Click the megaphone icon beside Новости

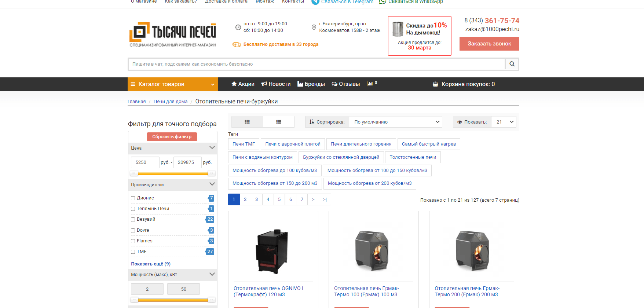pos(264,84)
